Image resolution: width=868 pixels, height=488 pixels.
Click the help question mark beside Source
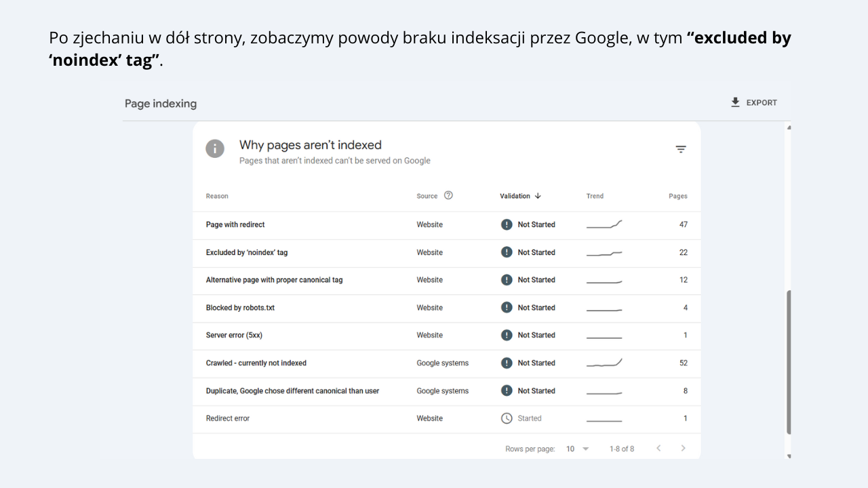[x=448, y=195]
